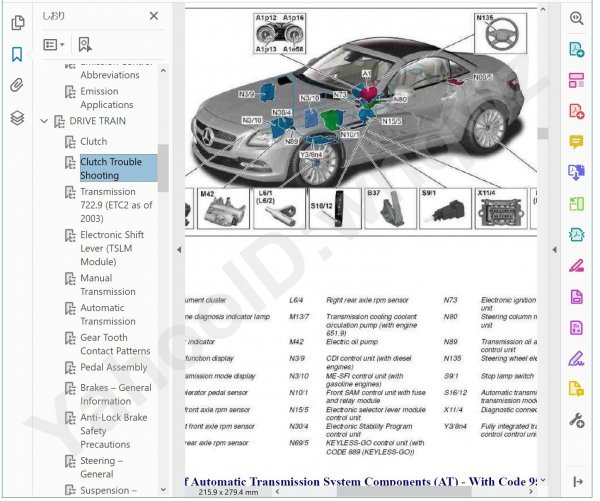The image size is (600, 501).
Task: Open Brakes – General Information bookmark
Action: (116, 394)
